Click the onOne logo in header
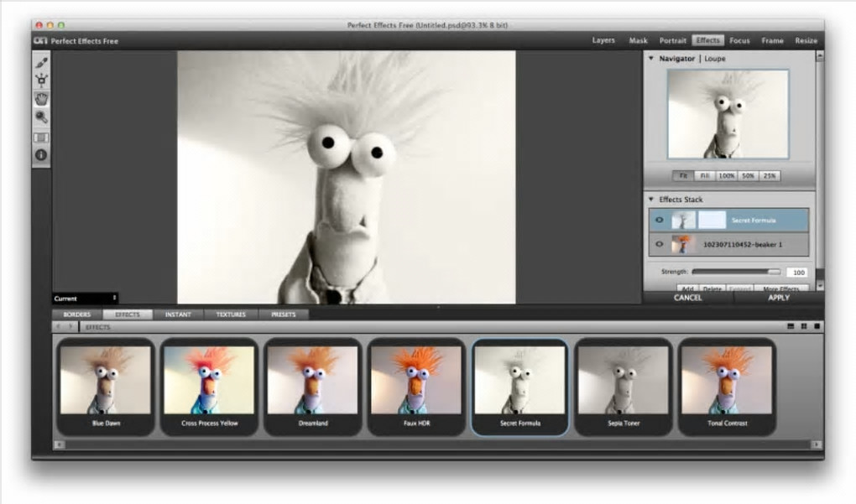 point(41,40)
